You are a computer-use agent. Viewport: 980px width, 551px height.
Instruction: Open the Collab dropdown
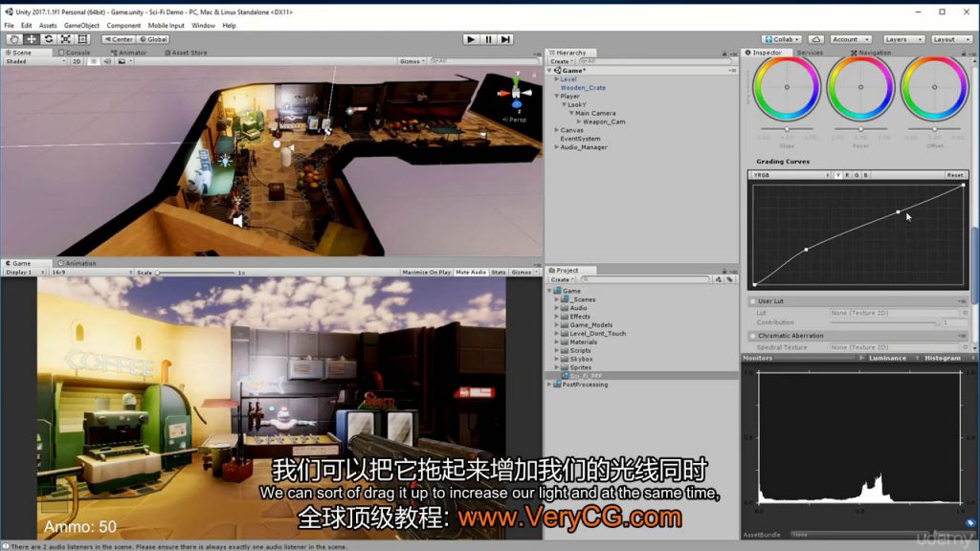pos(782,39)
